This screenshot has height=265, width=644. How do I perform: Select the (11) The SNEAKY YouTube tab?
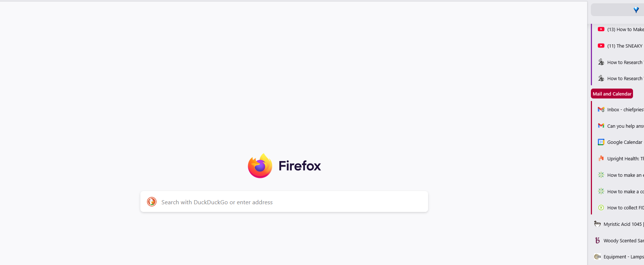[619, 46]
